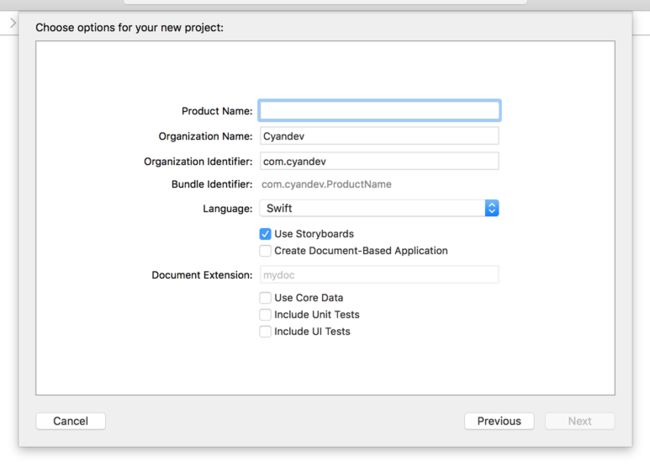
Task: Enable Create Document-Based Application option
Action: (265, 251)
